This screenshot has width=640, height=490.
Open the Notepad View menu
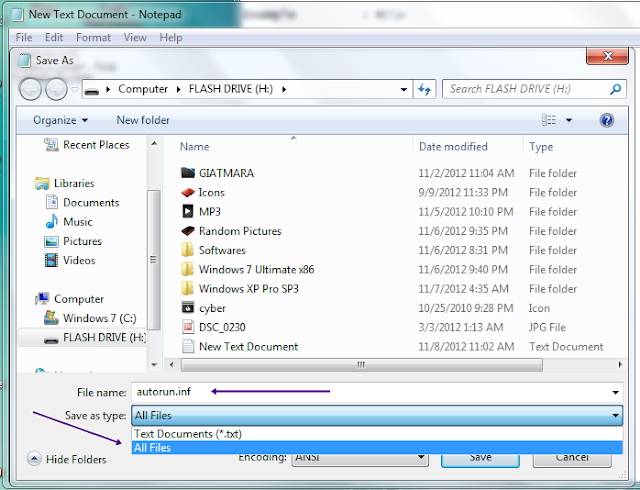135,38
